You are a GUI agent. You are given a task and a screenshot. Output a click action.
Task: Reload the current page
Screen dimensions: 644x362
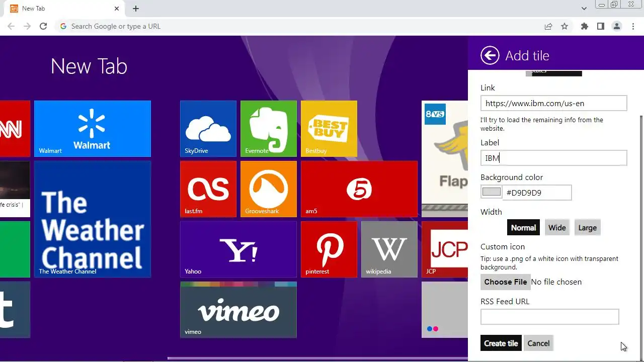pos(43,26)
